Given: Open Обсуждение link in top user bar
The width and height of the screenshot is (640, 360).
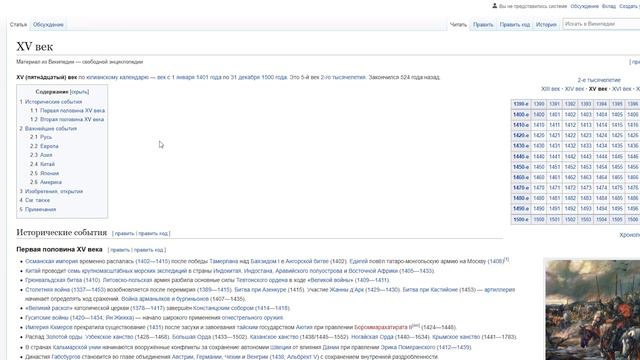Looking at the screenshot, I should coord(584,6).
